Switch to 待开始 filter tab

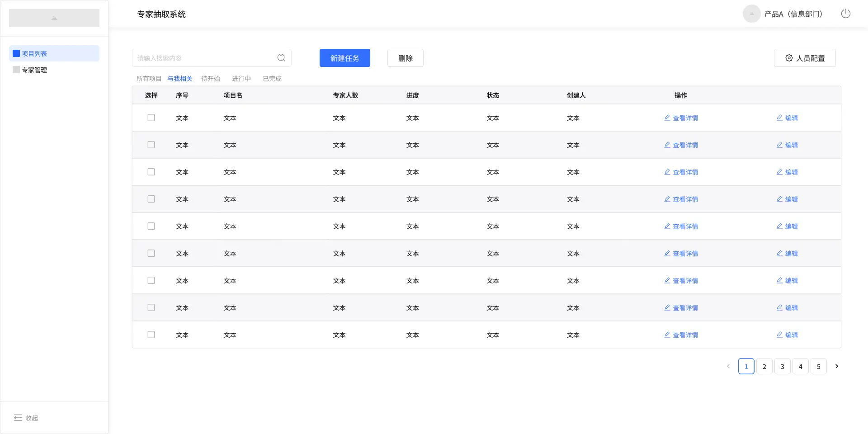coord(211,79)
